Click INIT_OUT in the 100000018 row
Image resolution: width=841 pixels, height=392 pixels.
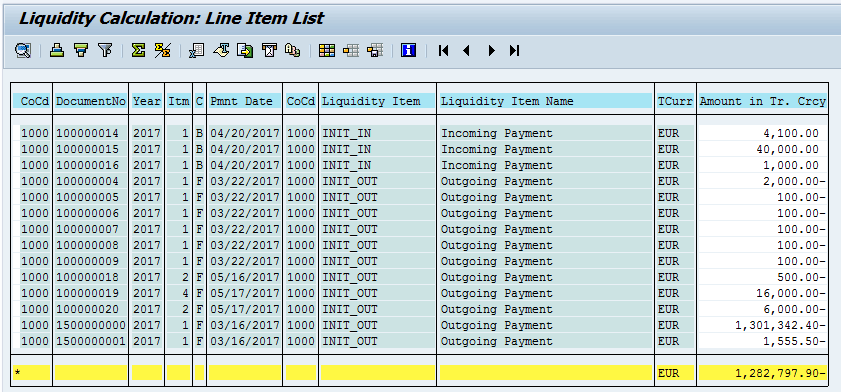pos(350,277)
